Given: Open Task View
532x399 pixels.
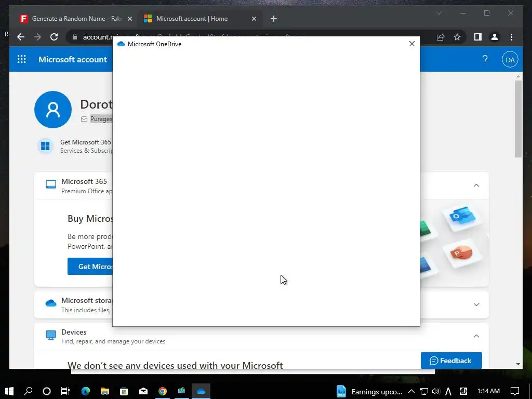Looking at the screenshot, I should [65, 391].
